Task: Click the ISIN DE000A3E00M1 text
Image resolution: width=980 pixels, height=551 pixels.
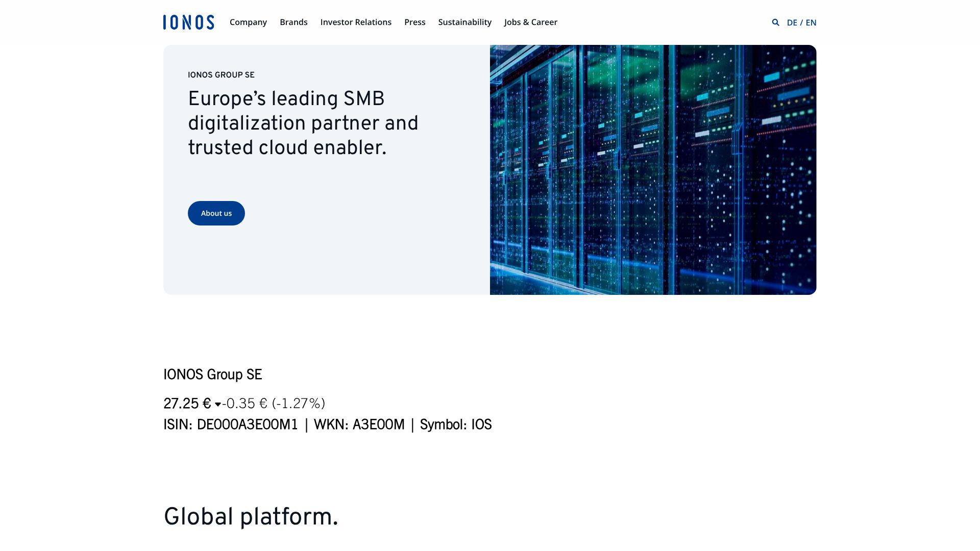Action: 231,424
